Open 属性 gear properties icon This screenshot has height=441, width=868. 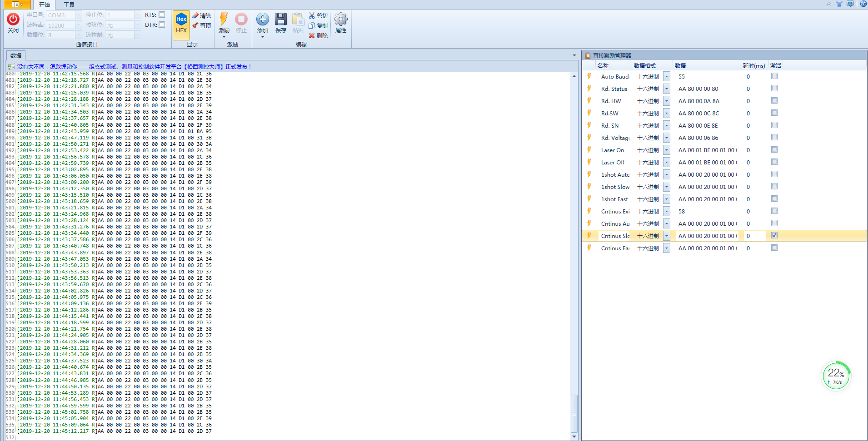pos(341,19)
